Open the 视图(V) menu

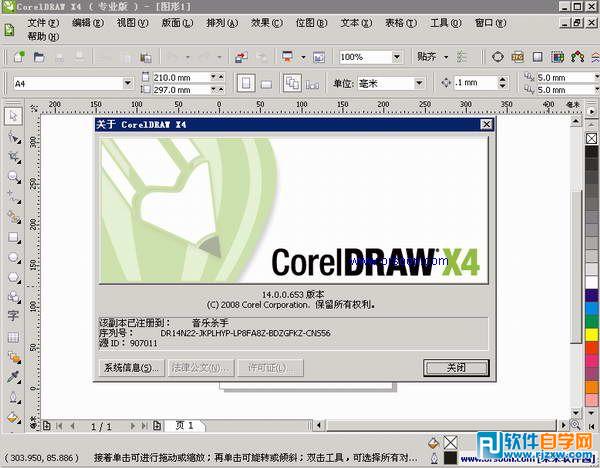coord(132,23)
